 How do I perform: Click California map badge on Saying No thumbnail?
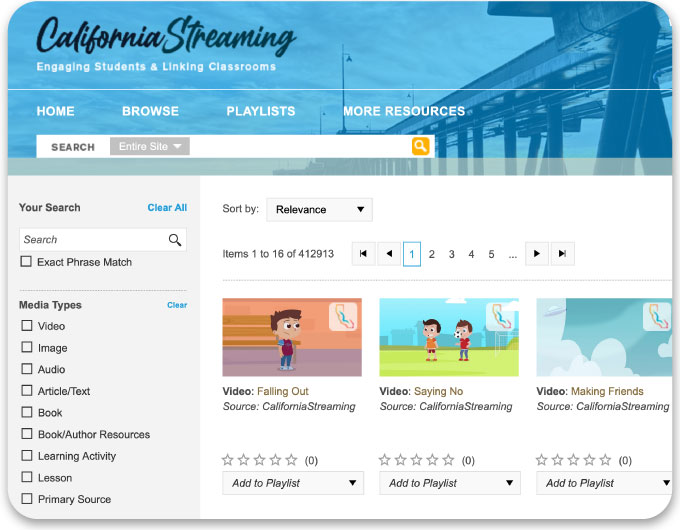500,317
